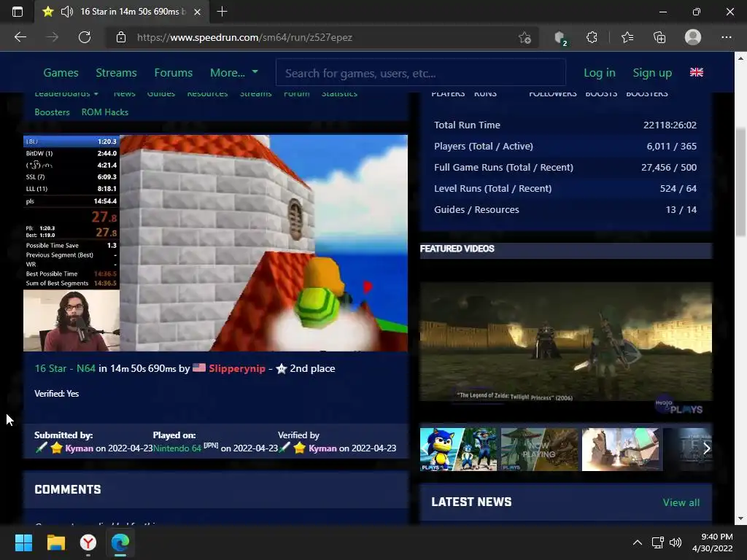Viewport: 747px width, 560px height.
Task: Play the speedrun video
Action: tap(215, 243)
